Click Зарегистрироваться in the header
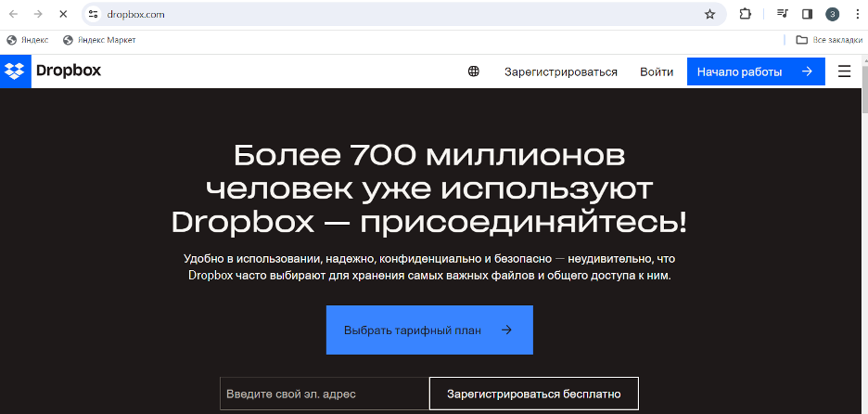The width and height of the screenshot is (868, 414). [x=561, y=72]
